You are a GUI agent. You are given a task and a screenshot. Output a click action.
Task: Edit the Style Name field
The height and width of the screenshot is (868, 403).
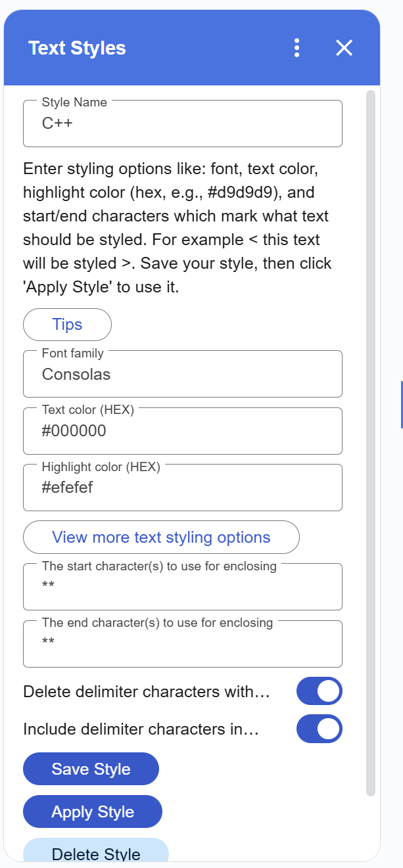click(183, 124)
